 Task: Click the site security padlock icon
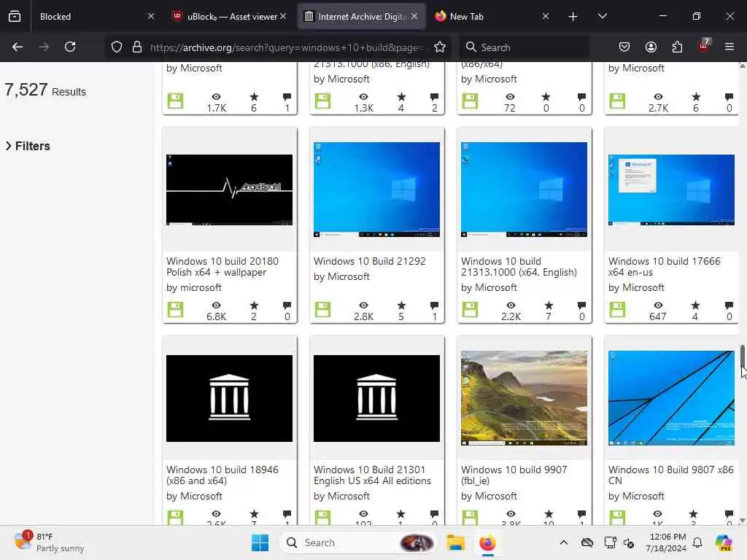tap(137, 47)
